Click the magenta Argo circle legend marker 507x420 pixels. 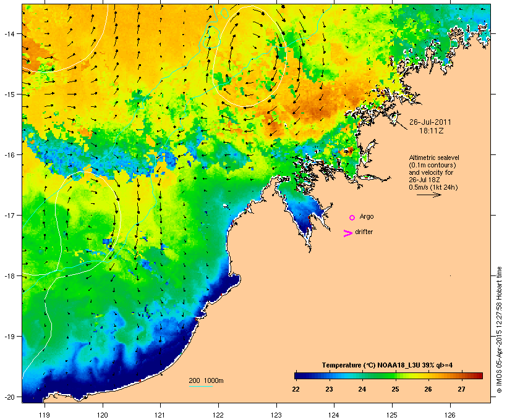(x=352, y=218)
